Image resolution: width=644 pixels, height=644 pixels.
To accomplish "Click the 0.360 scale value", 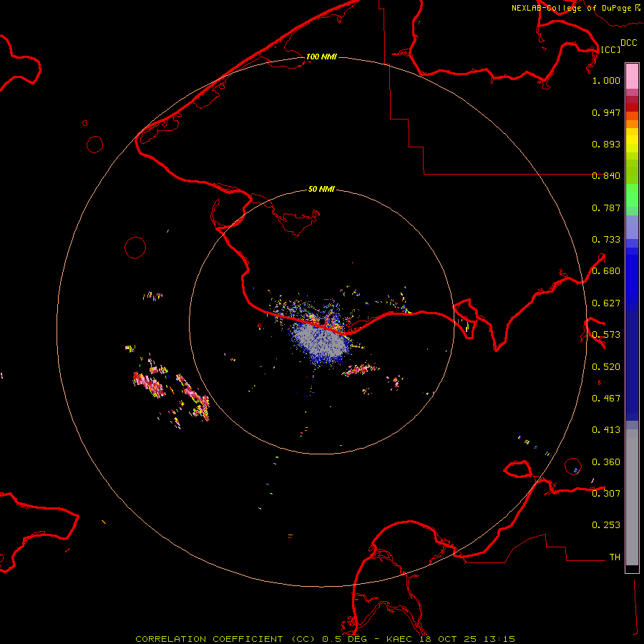I will [606, 462].
